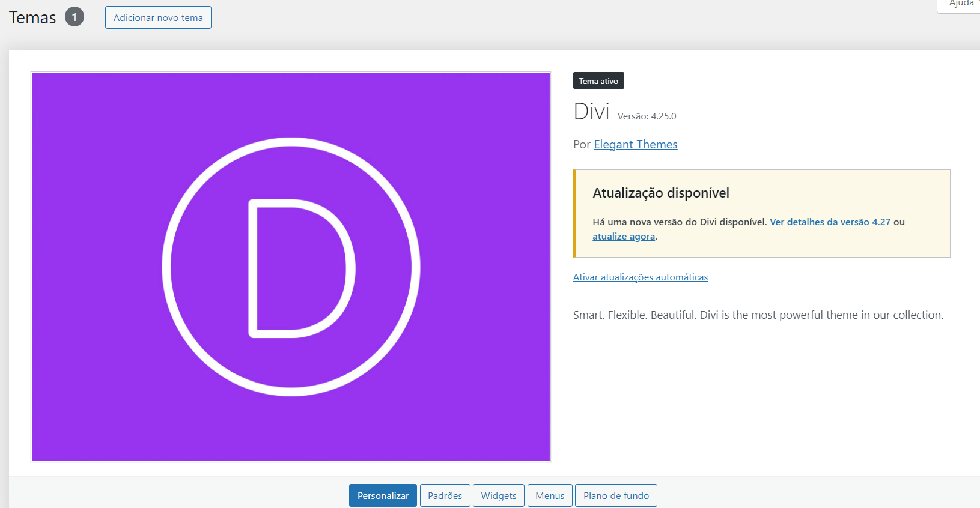Go to Padrões patterns
980x508 pixels.
pos(445,495)
